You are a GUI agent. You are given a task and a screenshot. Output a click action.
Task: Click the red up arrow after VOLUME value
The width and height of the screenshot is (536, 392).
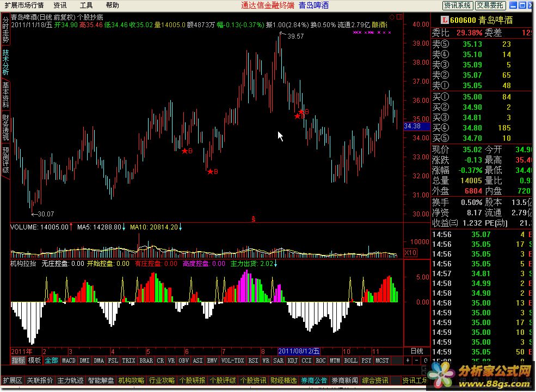coord(71,227)
